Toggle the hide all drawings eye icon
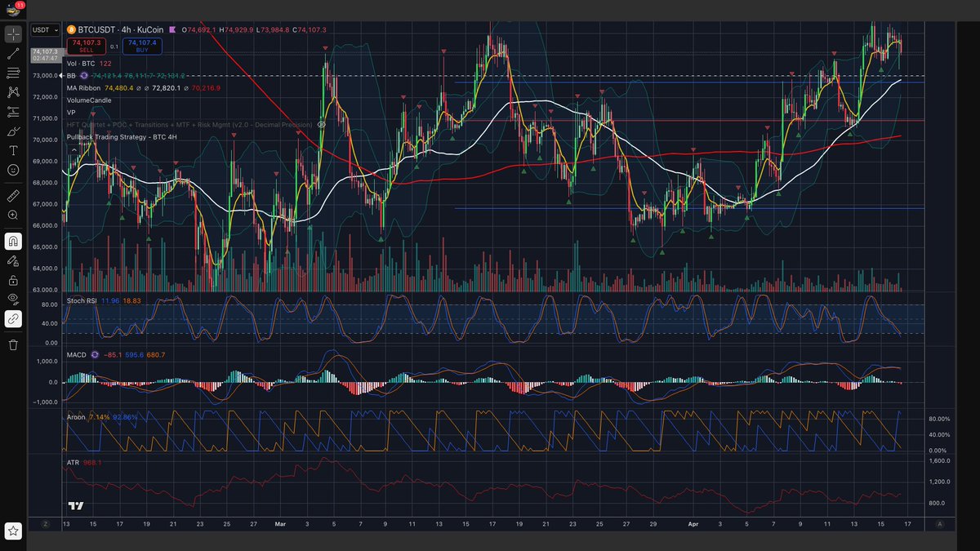This screenshot has height=551, width=980. pyautogui.click(x=13, y=299)
